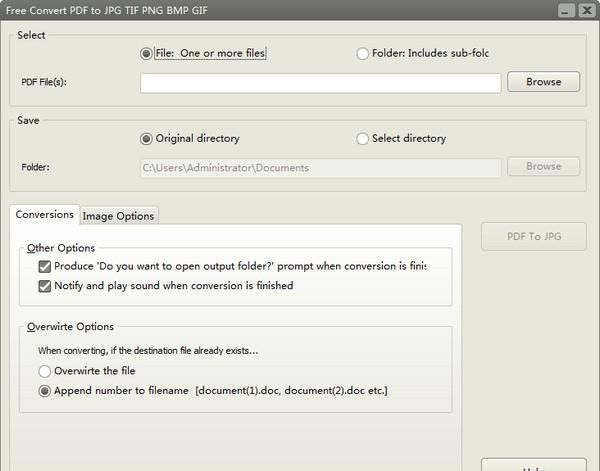Viewport: 600px width, 471px height.
Task: Click Browse button next to PDF File(s)
Action: tap(543, 81)
